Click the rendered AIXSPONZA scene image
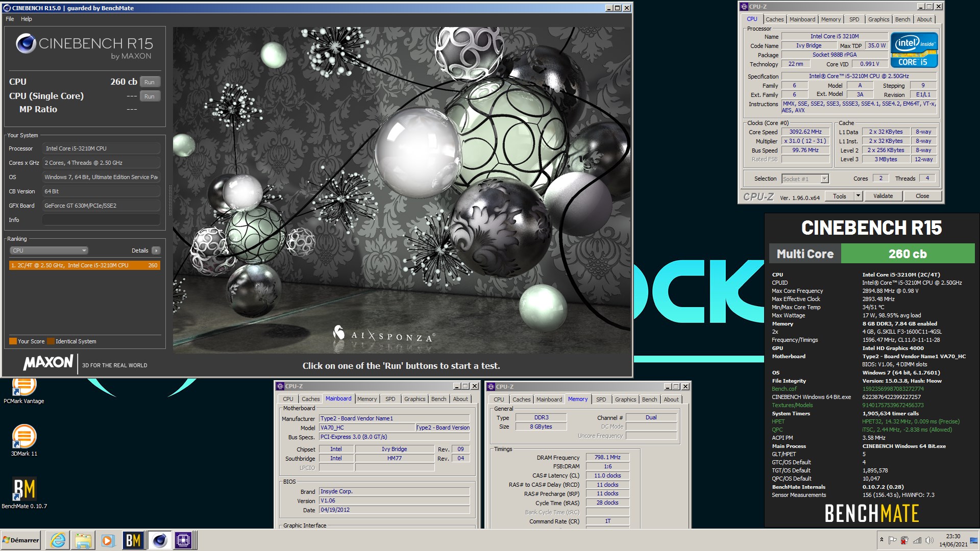Screen dimensions: 980x551 402,190
